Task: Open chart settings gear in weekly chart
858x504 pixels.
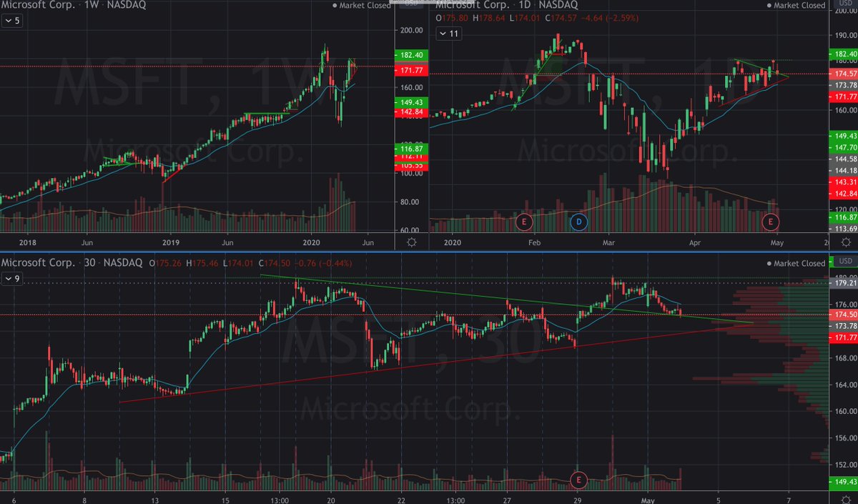Action: [x=411, y=243]
